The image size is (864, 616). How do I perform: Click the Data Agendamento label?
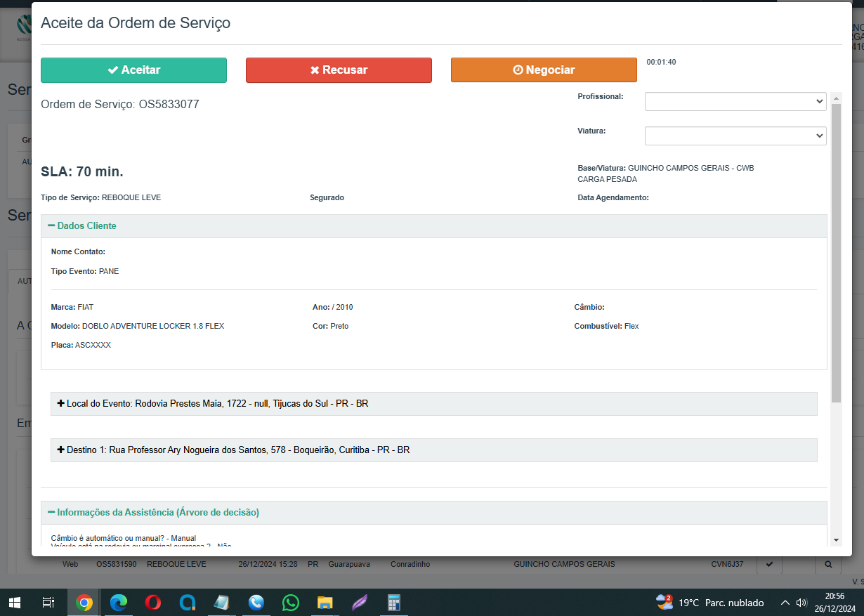[613, 198]
